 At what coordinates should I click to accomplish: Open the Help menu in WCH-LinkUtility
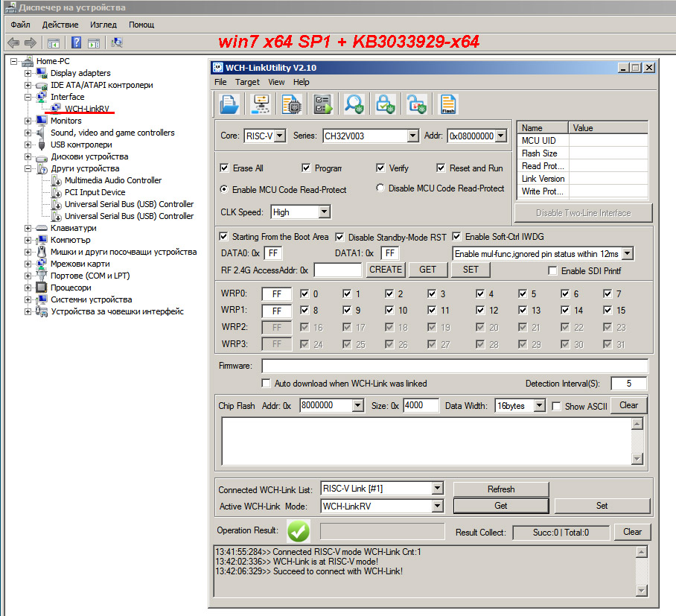[302, 82]
